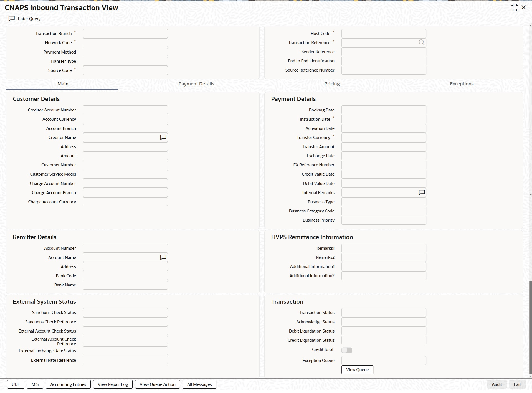
Task: Show the Exceptions tab
Action: point(462,84)
